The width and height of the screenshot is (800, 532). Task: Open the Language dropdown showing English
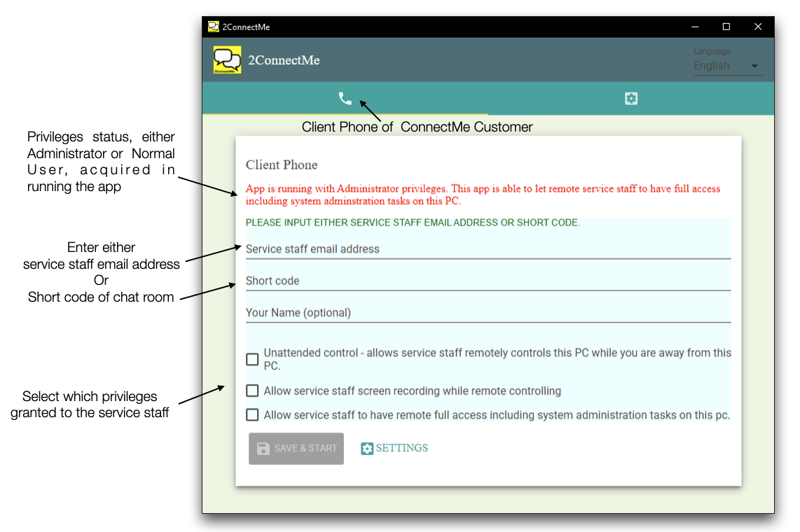pyautogui.click(x=728, y=66)
